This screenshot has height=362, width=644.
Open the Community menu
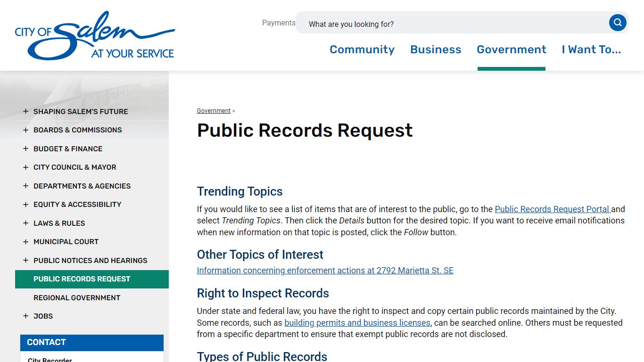(362, 49)
